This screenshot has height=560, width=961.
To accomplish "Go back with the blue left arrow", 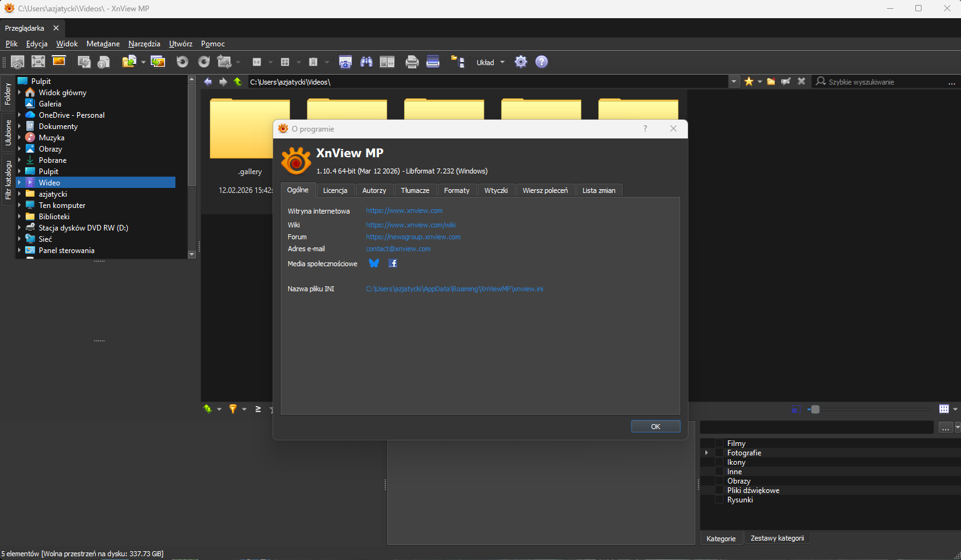I will 208,81.
